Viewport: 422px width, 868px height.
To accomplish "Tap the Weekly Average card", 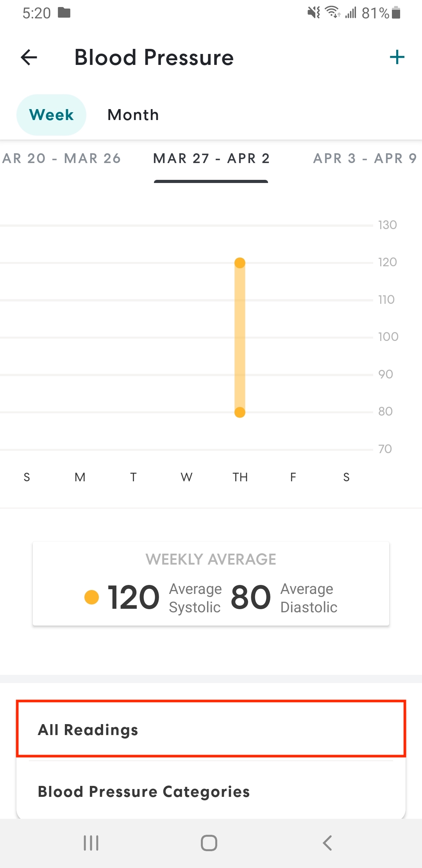I will [x=211, y=583].
